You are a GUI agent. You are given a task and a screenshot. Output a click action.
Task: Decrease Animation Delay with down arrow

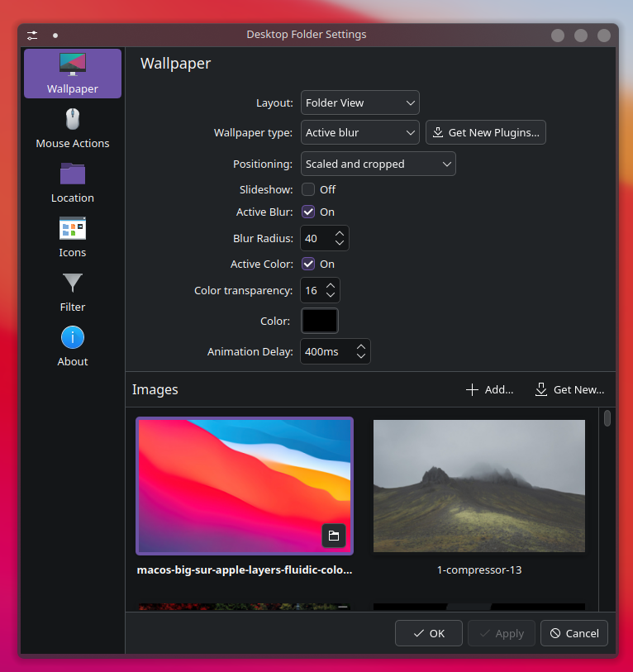[x=361, y=356]
